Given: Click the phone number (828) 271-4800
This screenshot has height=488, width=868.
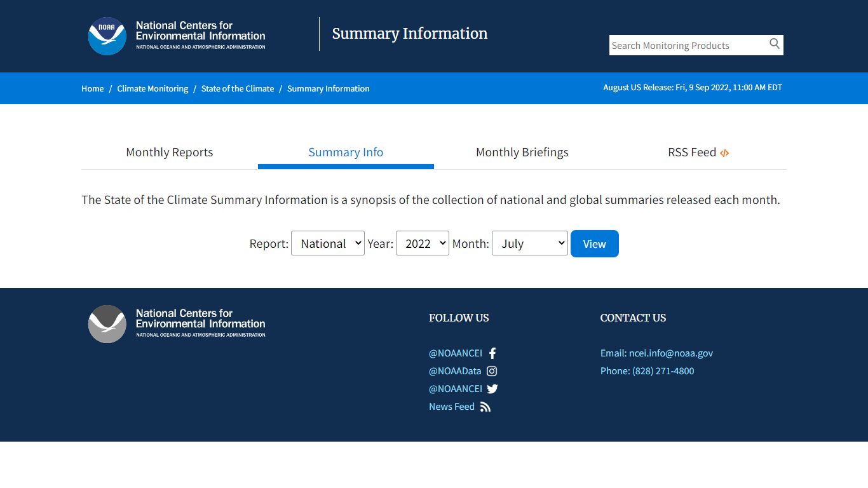Looking at the screenshot, I should point(663,371).
